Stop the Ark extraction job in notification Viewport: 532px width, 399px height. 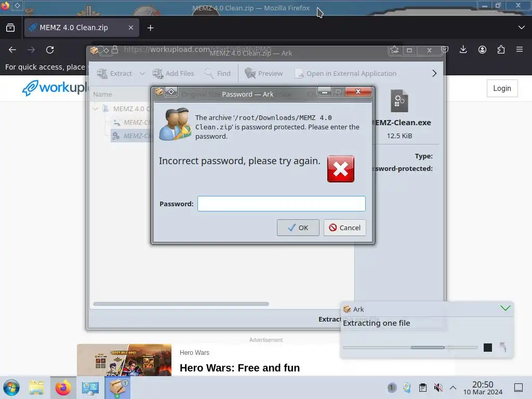pyautogui.click(x=487, y=348)
